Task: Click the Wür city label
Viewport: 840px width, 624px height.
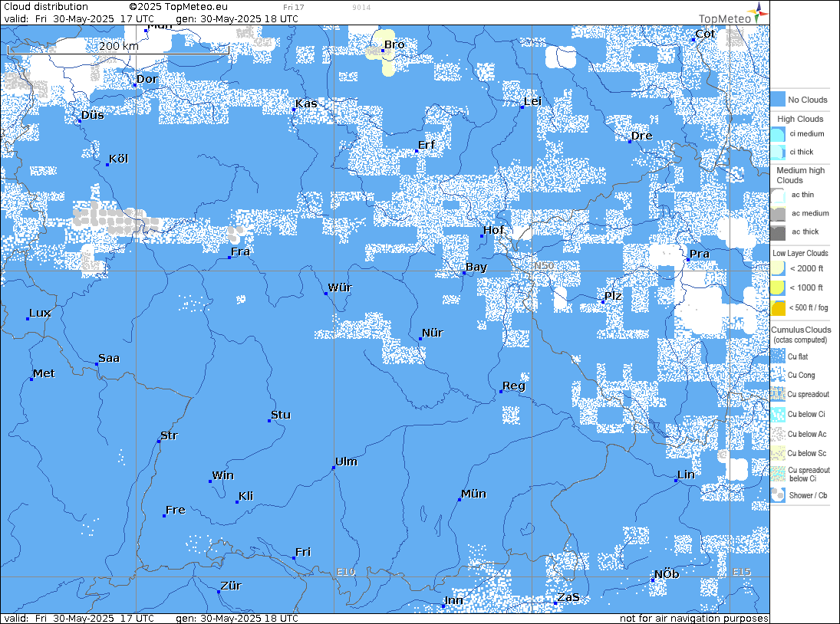Action: tap(340, 287)
